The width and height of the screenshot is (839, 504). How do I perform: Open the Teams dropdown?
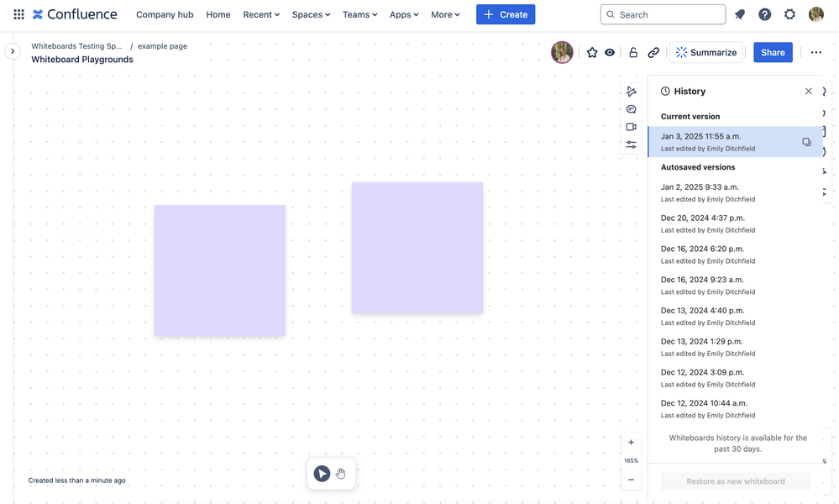(x=359, y=14)
